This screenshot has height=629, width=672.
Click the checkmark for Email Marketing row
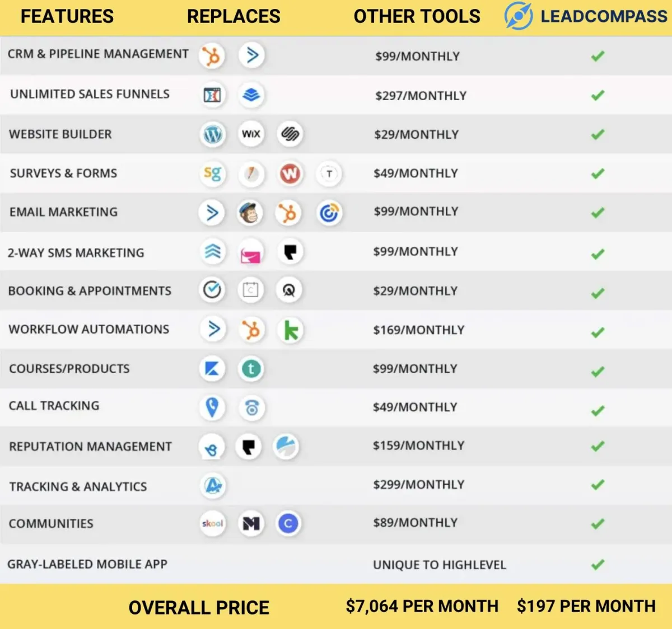point(598,213)
